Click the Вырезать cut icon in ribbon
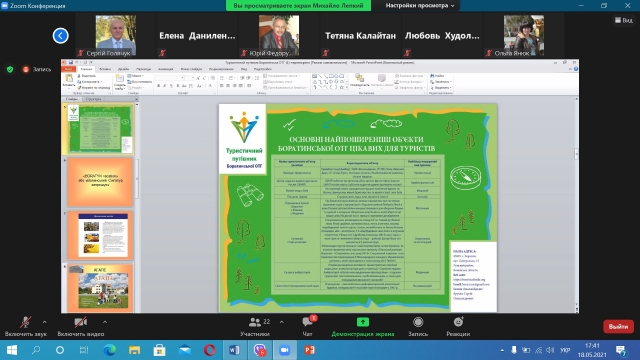Viewport: 640px width, 360px height. tap(79, 76)
